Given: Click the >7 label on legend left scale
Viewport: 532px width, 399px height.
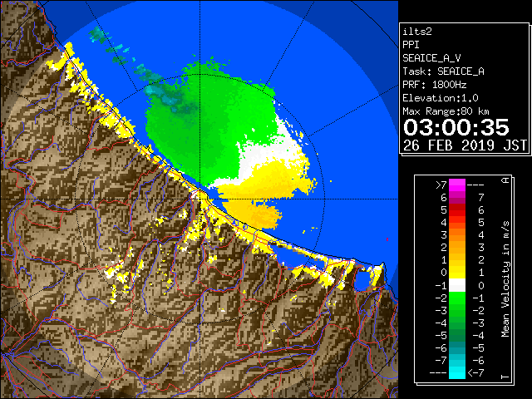Looking at the screenshot, I should click(x=441, y=185).
